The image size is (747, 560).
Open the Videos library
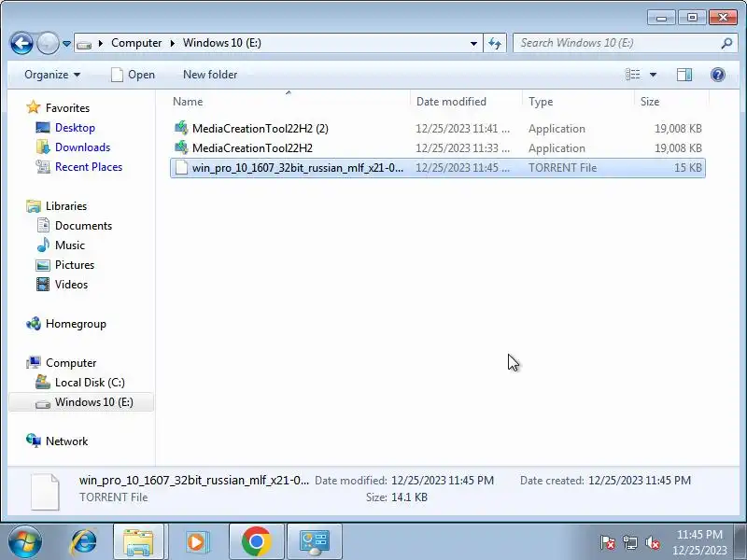pyautogui.click(x=71, y=284)
